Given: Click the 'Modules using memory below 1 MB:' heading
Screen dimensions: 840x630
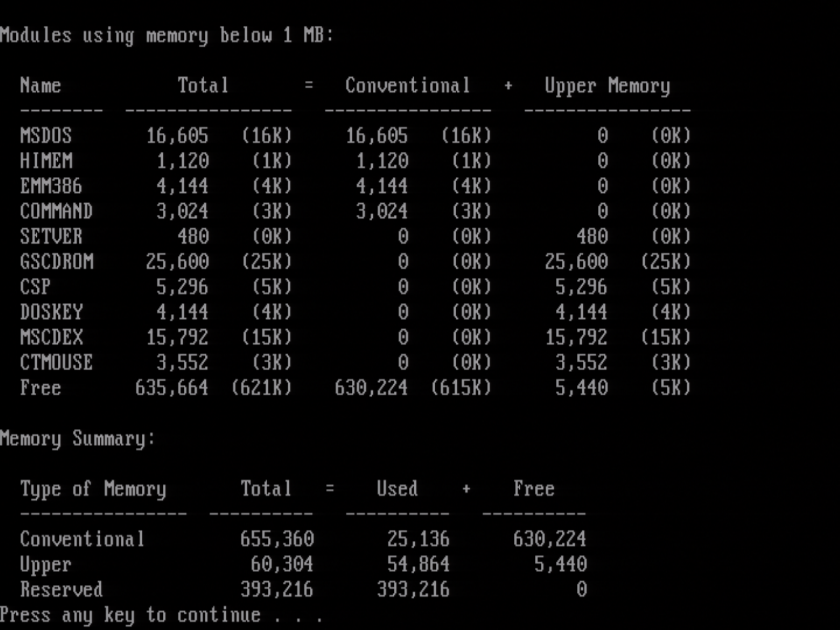Looking at the screenshot, I should click(166, 36).
